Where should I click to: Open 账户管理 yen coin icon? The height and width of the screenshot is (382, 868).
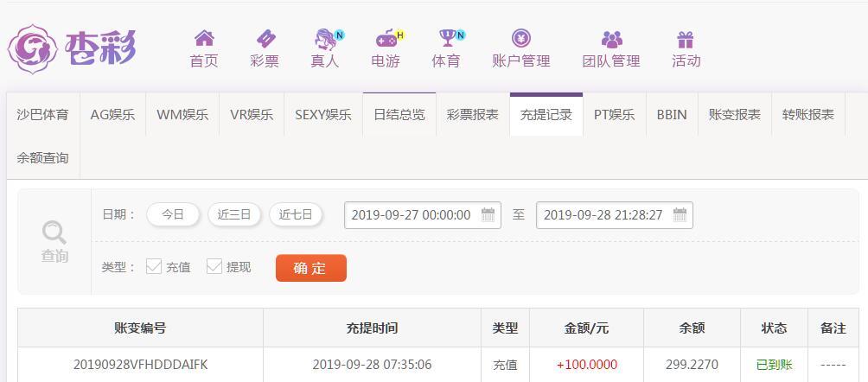[521, 38]
